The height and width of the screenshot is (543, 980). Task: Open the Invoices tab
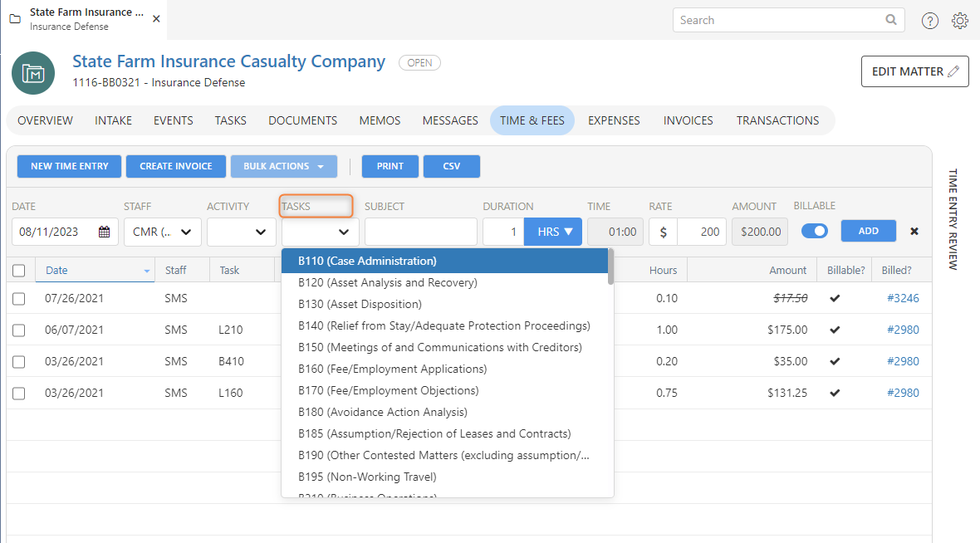tap(688, 120)
